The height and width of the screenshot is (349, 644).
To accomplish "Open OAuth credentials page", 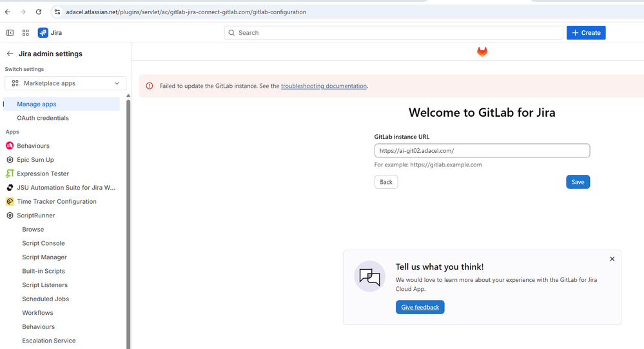I will click(43, 118).
